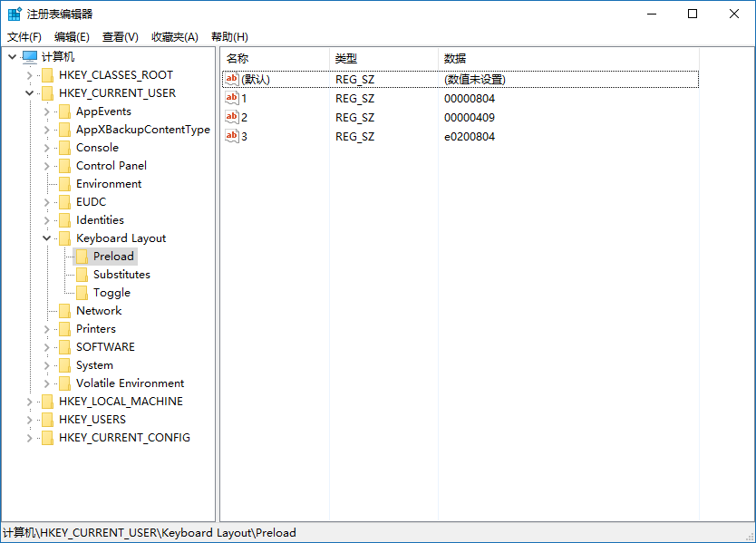Click the HKEY_USERS folder icon
This screenshot has height=543, width=756.
click(x=48, y=420)
